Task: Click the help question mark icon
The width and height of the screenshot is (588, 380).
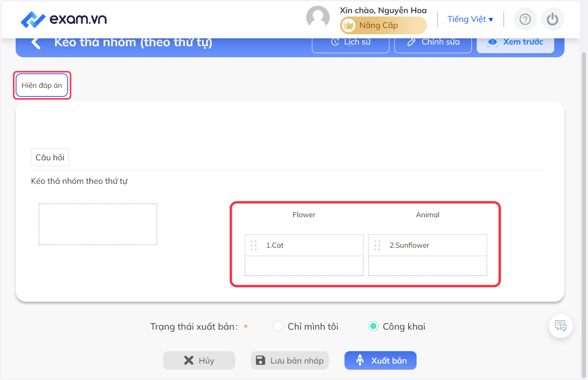Action: click(x=525, y=20)
